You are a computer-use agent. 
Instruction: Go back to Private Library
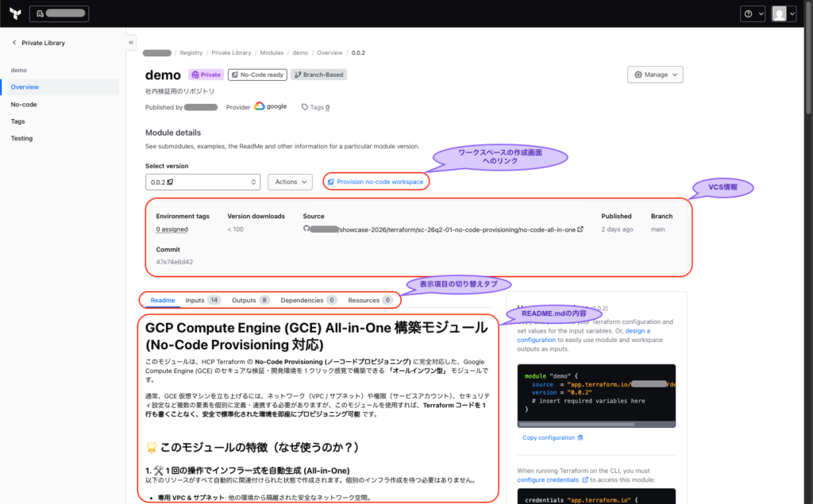click(x=38, y=43)
